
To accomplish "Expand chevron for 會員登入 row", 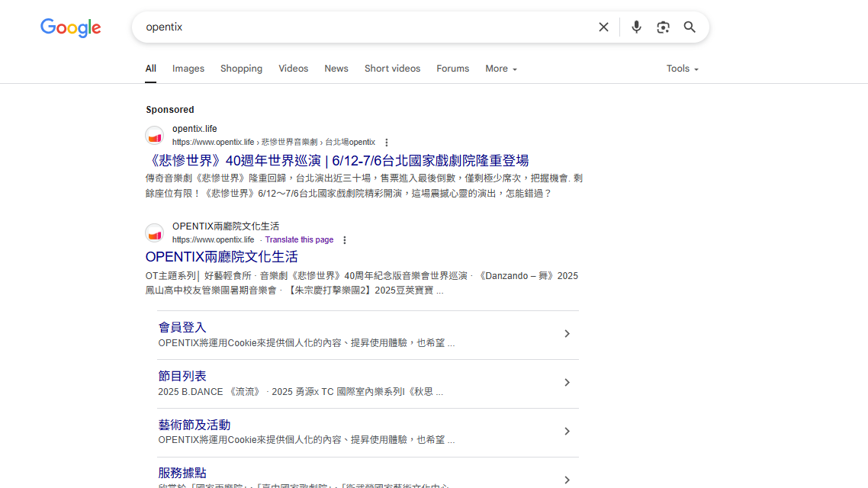I will tap(567, 334).
